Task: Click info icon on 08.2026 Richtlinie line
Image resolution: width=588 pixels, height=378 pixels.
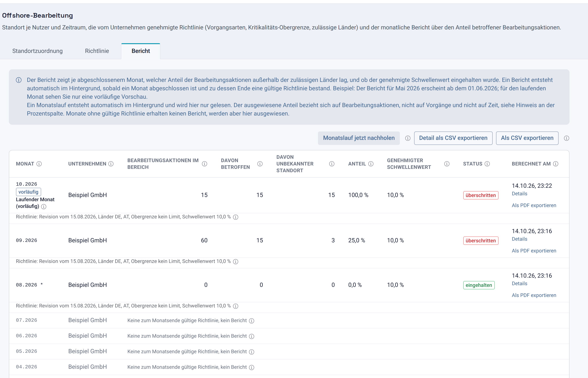Action: coord(236,306)
